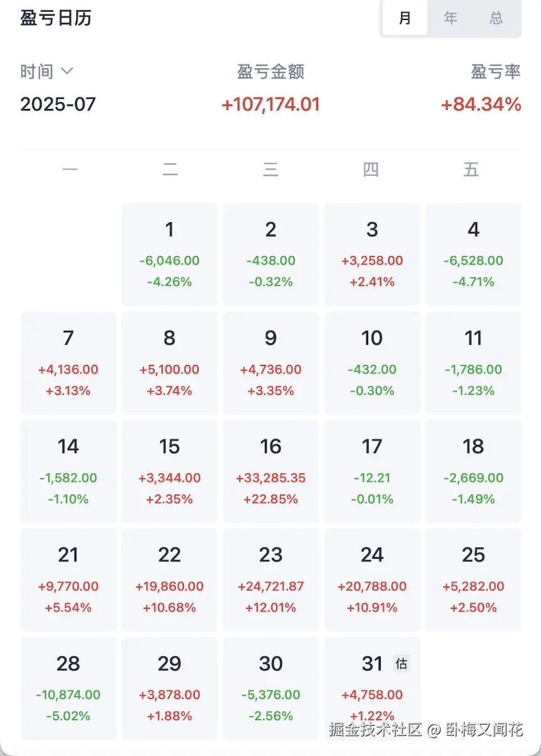Open day 16 cell with +33,285.35 profit
This screenshot has width=541, height=756.
click(270, 471)
